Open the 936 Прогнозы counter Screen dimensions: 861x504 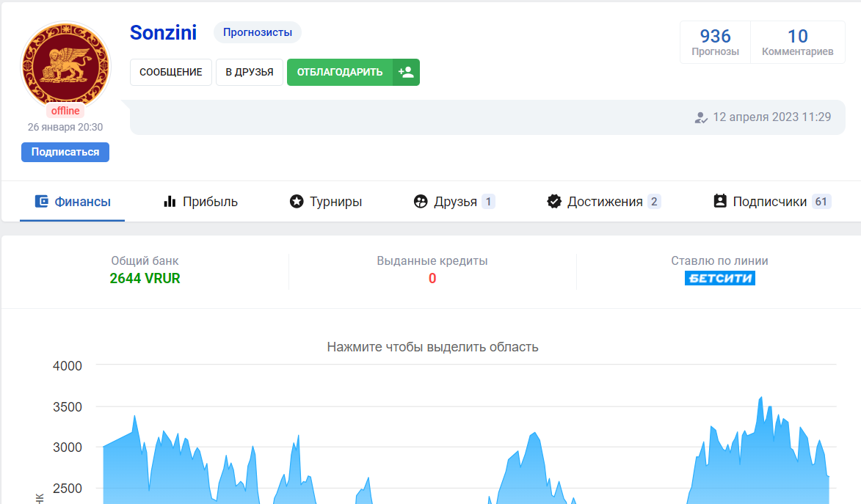coord(715,43)
